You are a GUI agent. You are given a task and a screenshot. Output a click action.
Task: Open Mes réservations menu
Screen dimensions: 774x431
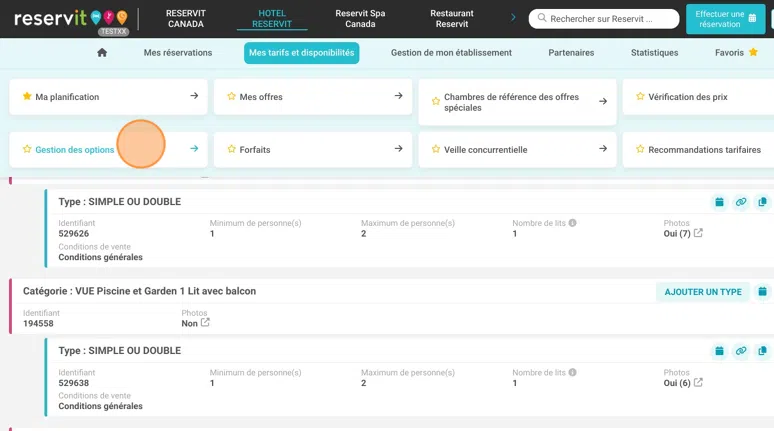[178, 53]
